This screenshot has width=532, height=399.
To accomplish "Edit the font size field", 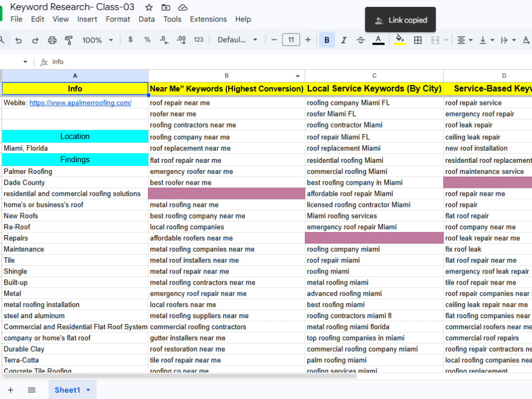I will click(x=291, y=40).
